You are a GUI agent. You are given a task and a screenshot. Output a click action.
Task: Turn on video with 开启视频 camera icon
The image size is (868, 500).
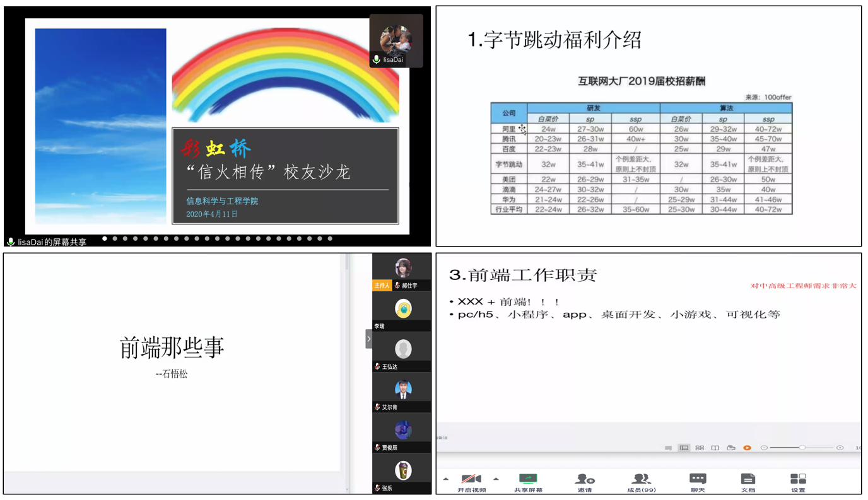471,479
